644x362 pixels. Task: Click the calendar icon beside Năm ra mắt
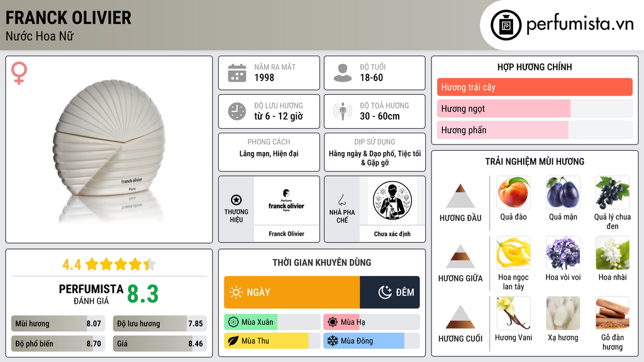[237, 73]
